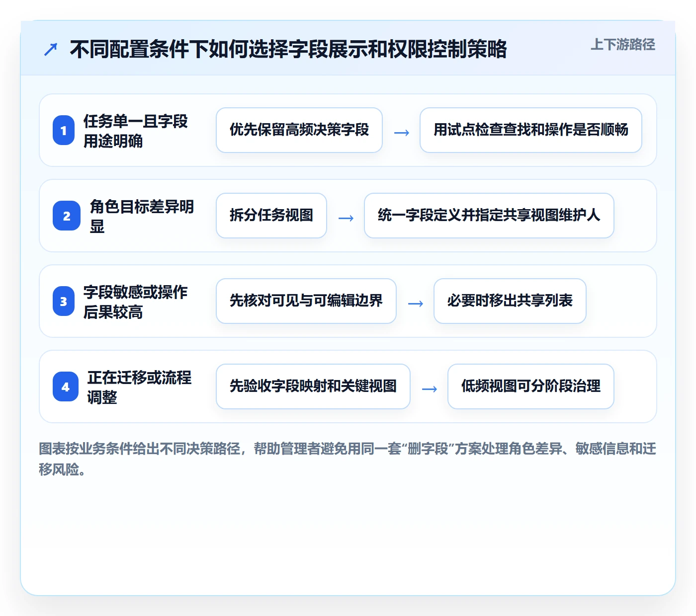Click the arrow after 拆分任务视图
Viewport: 696px width, 616px height.
click(346, 218)
